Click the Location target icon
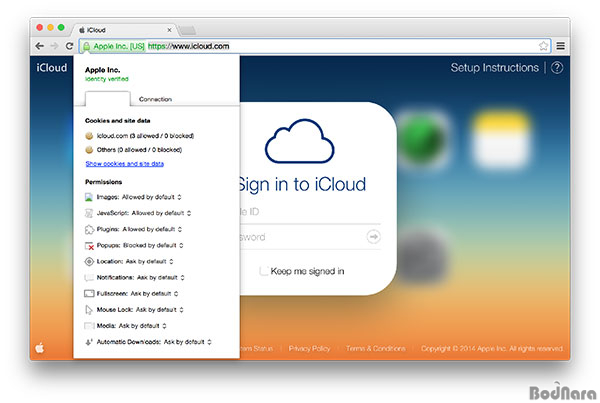 89,261
